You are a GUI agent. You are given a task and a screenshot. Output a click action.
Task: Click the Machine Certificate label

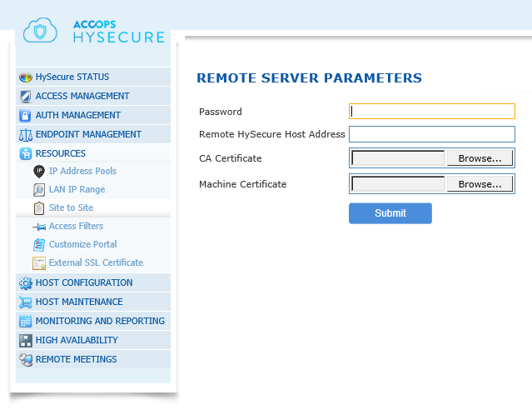click(242, 184)
